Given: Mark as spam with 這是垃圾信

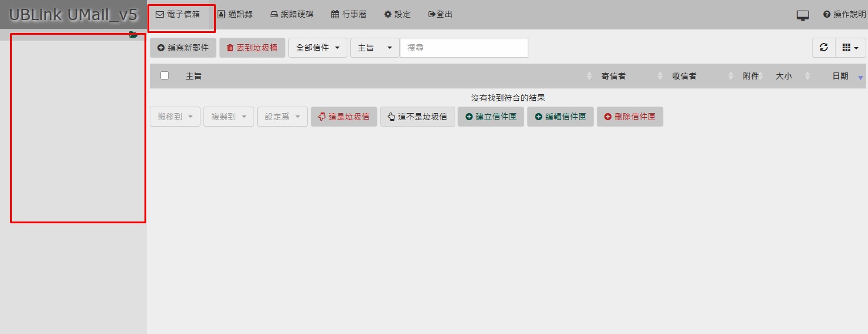Looking at the screenshot, I should tap(344, 117).
